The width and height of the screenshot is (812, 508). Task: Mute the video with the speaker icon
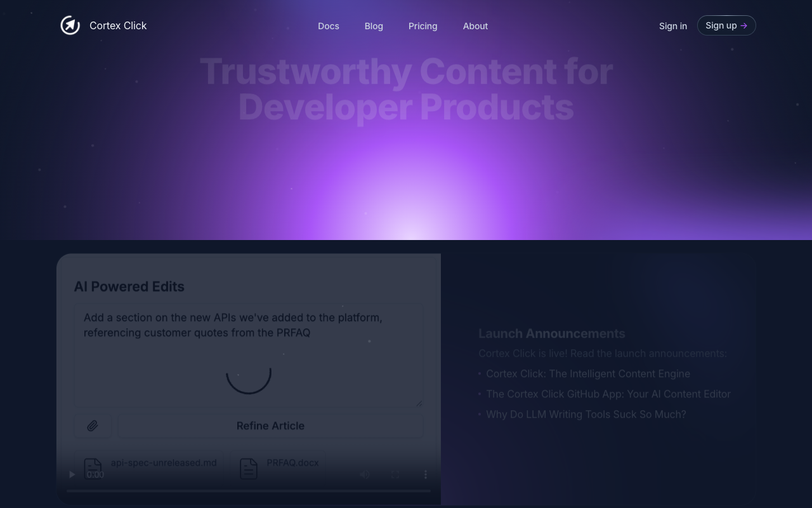[365, 474]
